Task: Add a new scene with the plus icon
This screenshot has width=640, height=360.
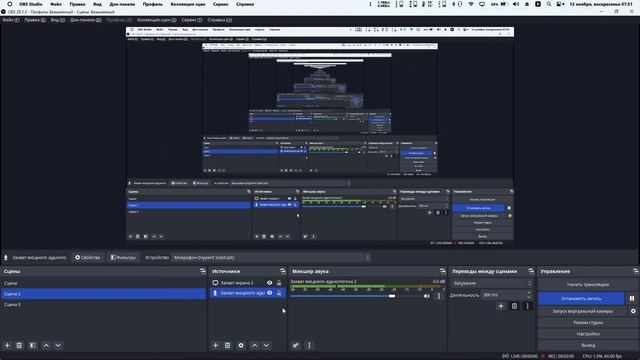Action: tap(7, 345)
